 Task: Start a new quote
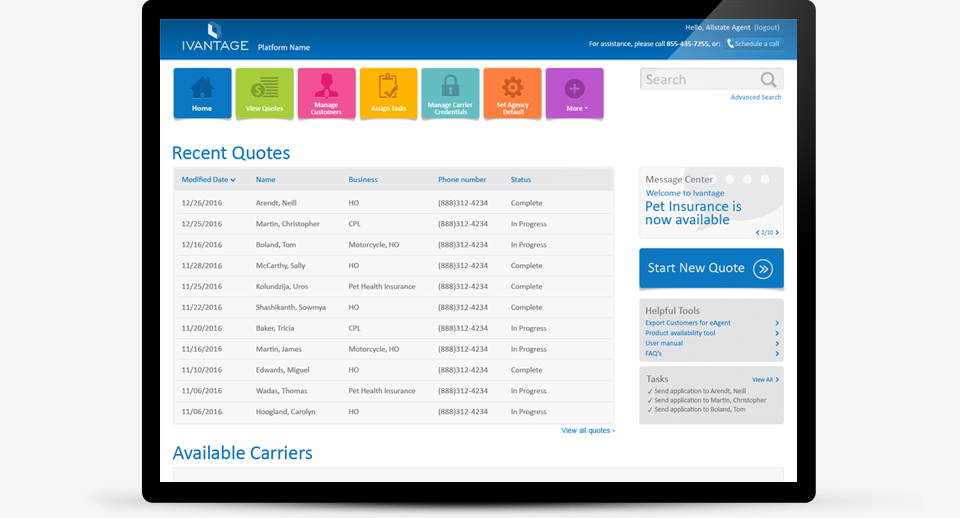click(711, 268)
